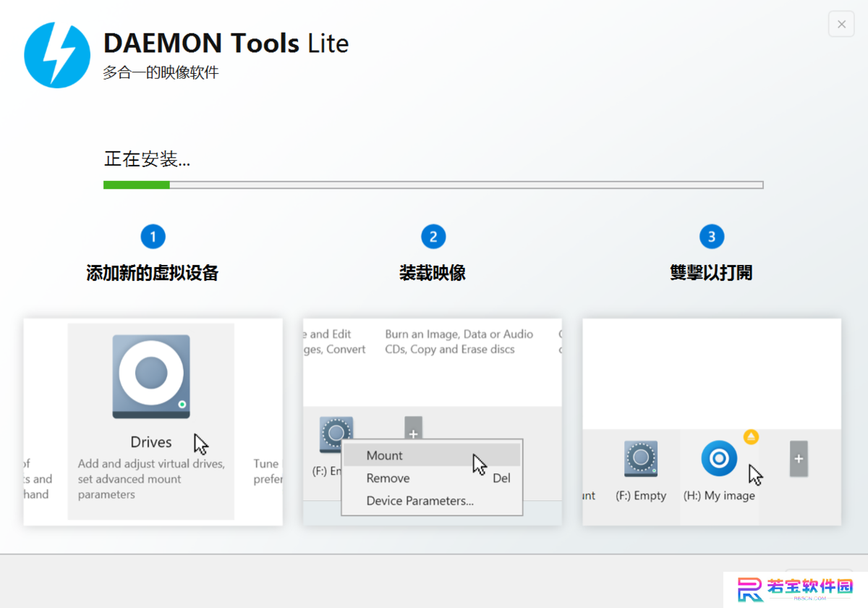The height and width of the screenshot is (608, 868).
Task: Click the DAEMON Tools lightning bolt logo
Action: point(57,55)
